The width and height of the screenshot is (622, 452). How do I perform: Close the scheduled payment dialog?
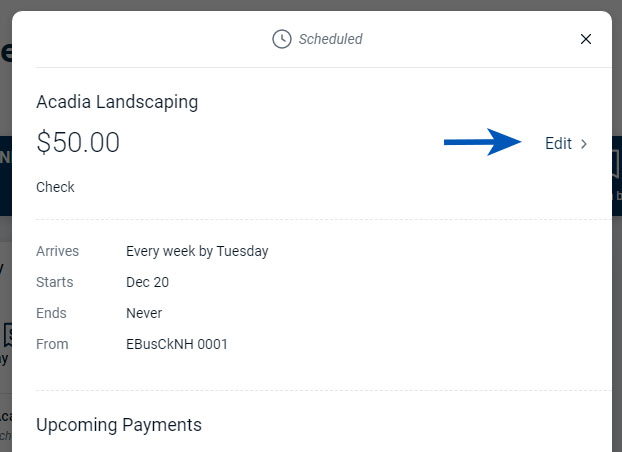(x=586, y=39)
